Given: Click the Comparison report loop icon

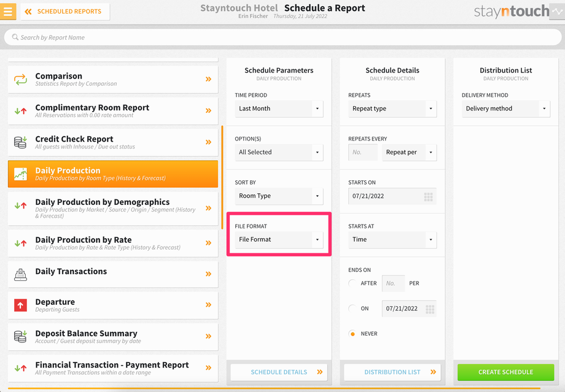Looking at the screenshot, I should point(20,79).
